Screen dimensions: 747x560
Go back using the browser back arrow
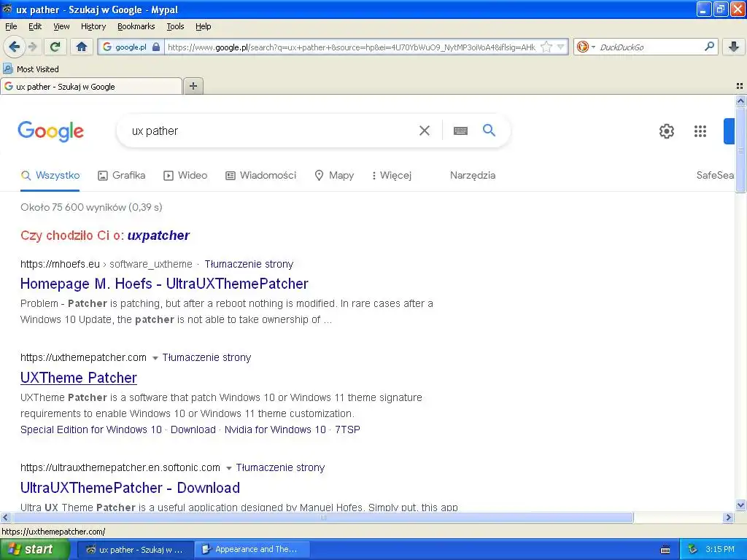(x=15, y=47)
